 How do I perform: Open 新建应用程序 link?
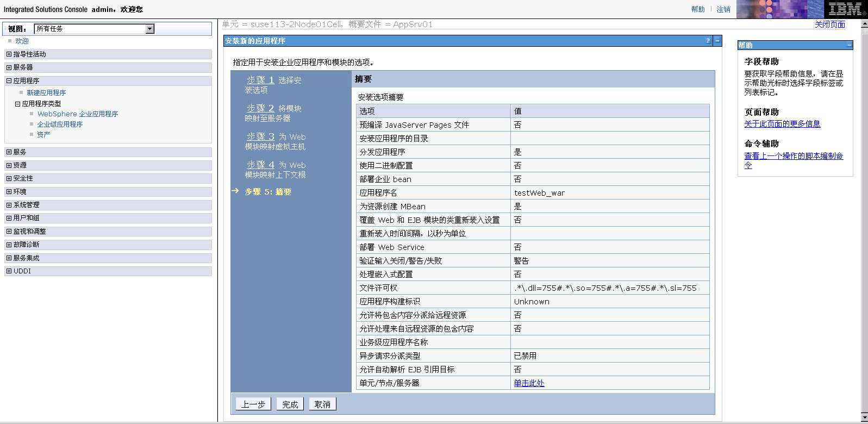(x=46, y=93)
